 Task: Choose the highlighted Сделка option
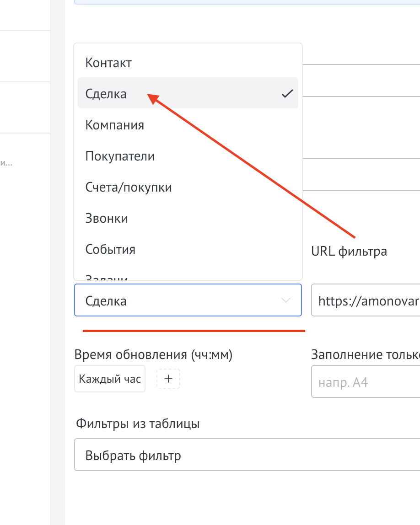tap(106, 94)
